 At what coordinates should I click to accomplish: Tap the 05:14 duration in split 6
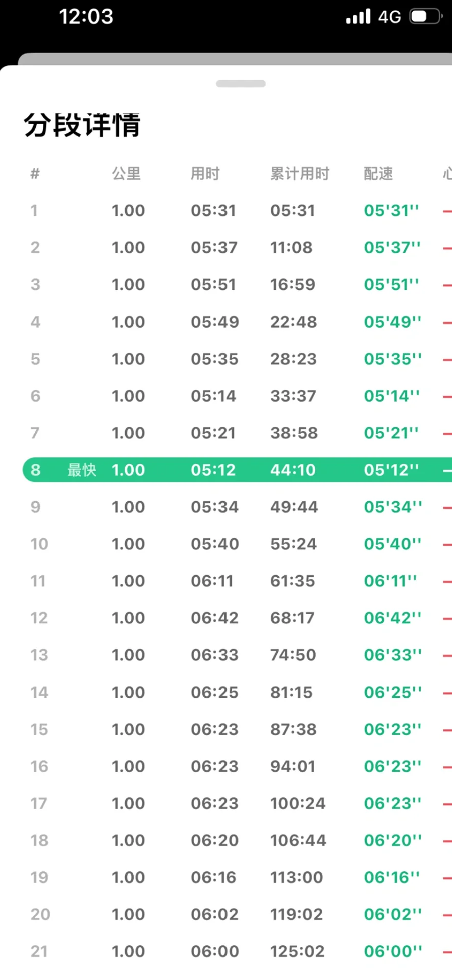pos(213,396)
